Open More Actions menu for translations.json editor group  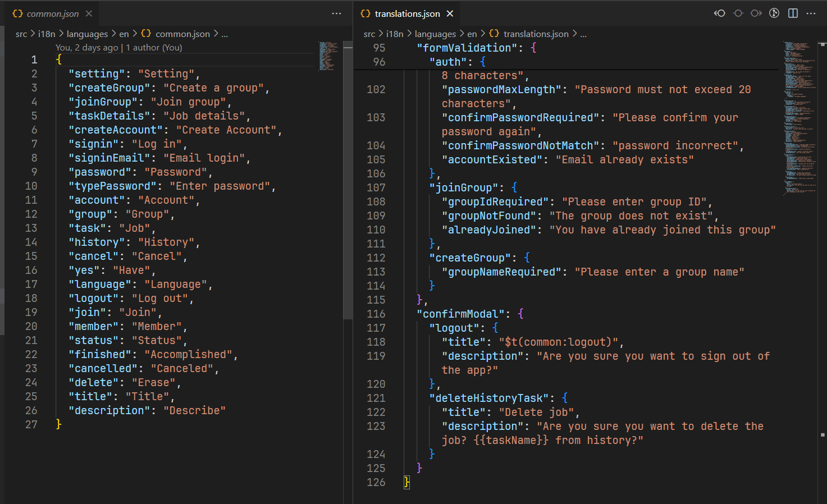[x=811, y=13]
